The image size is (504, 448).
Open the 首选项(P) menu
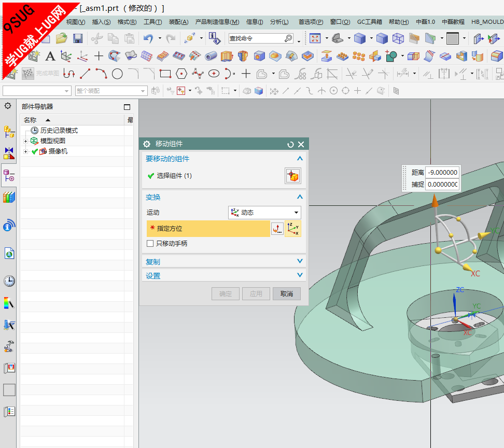point(311,22)
